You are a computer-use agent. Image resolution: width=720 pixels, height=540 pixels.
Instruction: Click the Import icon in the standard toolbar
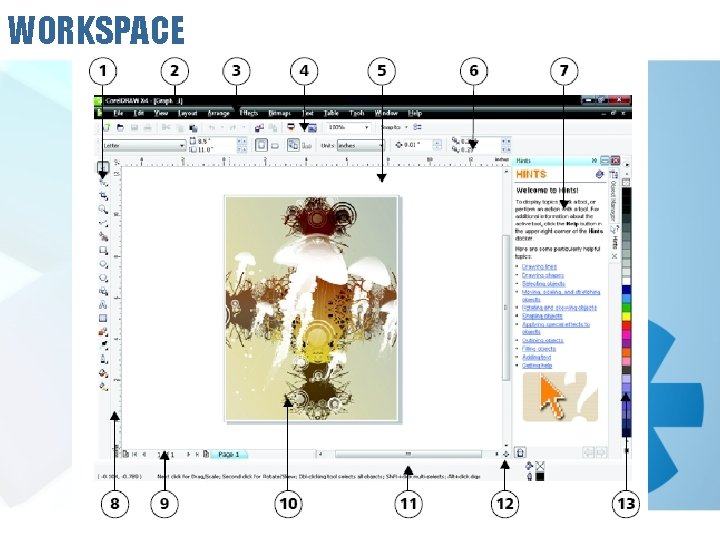[x=259, y=128]
